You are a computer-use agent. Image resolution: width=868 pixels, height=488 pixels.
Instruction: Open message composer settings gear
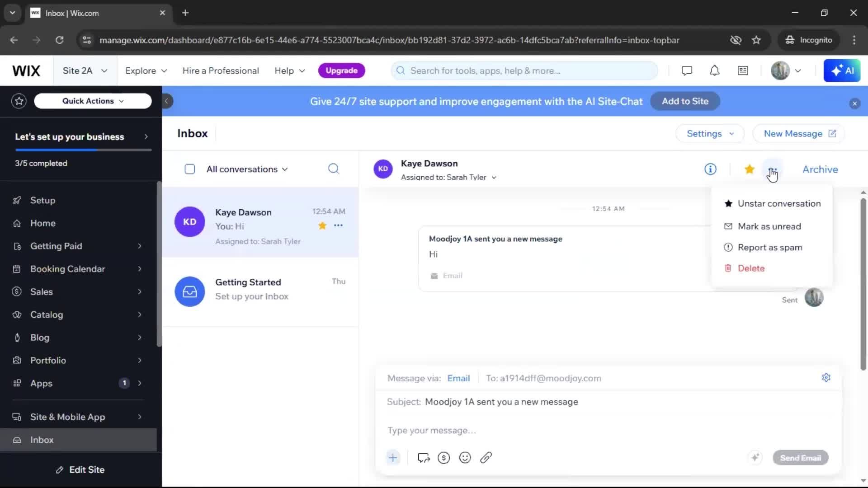(x=826, y=378)
